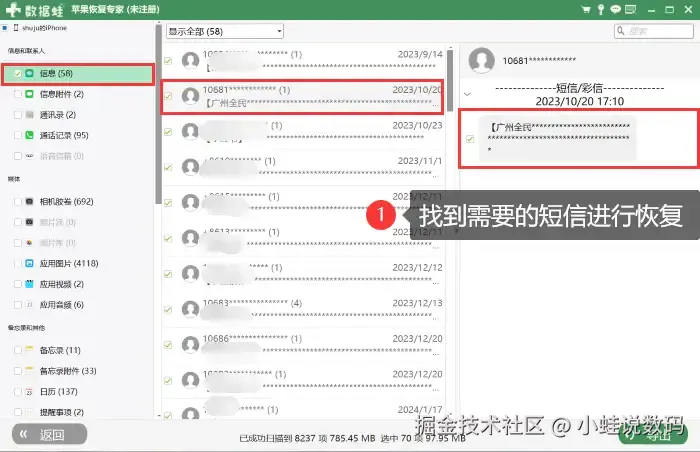This screenshot has width=700, height=452.
Task: Click the green 导出 export button
Action: 653,434
